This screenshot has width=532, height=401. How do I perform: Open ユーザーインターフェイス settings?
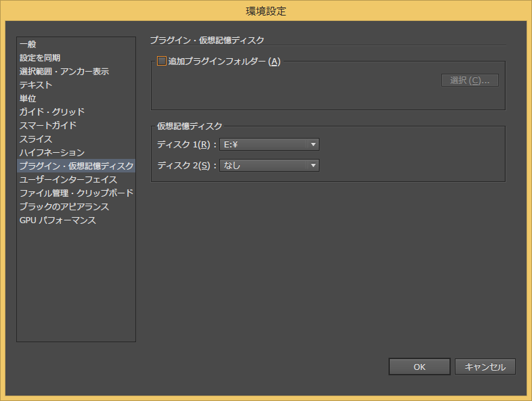pyautogui.click(x=76, y=179)
